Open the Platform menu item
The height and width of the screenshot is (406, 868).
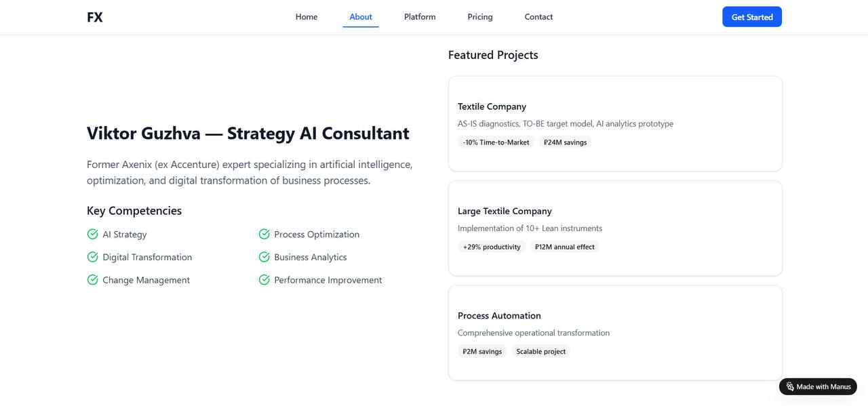420,17
